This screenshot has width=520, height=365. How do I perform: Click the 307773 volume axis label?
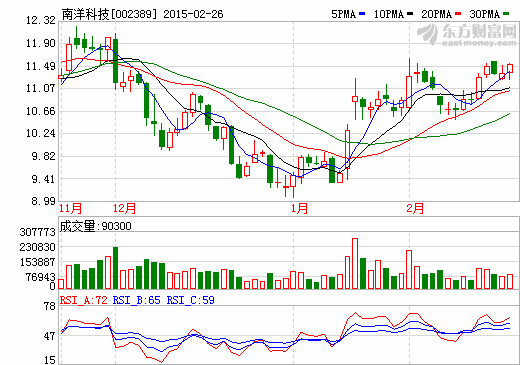click(37, 232)
